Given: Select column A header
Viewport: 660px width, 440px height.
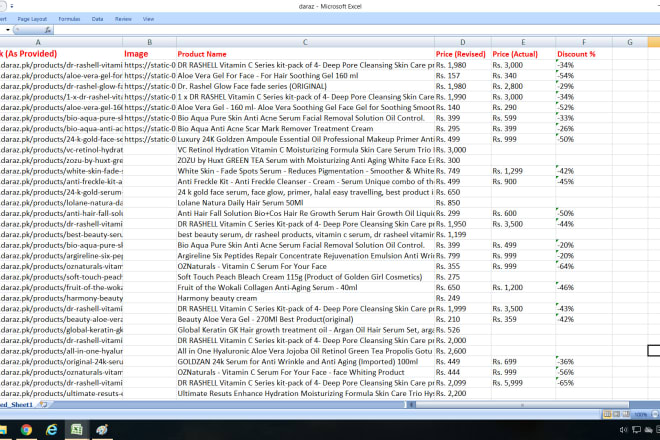Looking at the screenshot, I should (61, 42).
